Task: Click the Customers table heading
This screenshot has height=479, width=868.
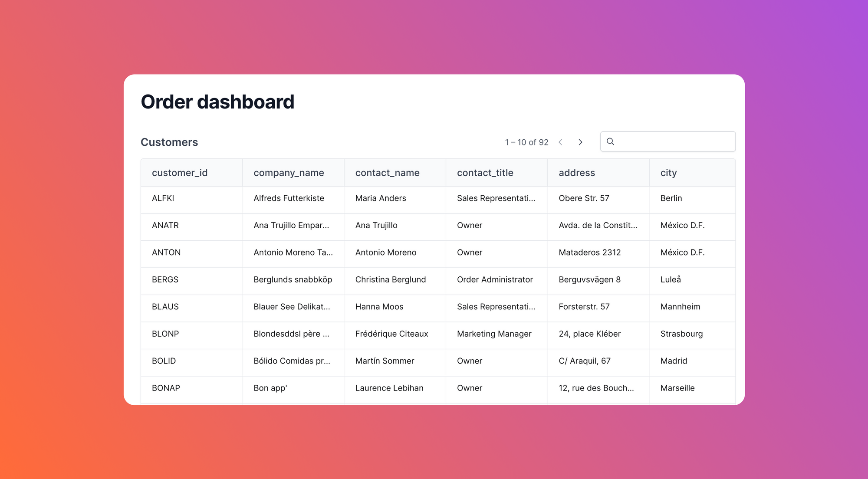Action: point(169,142)
